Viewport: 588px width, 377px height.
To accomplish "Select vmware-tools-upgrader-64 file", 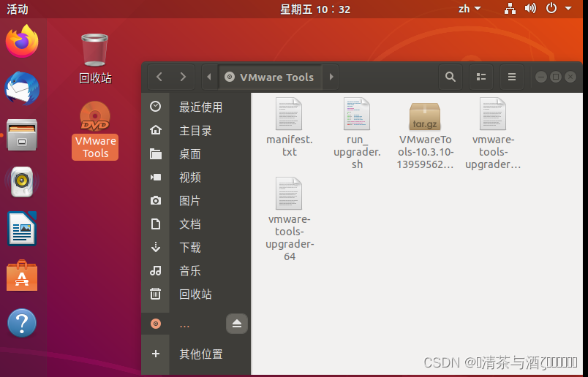I will coord(289,220).
